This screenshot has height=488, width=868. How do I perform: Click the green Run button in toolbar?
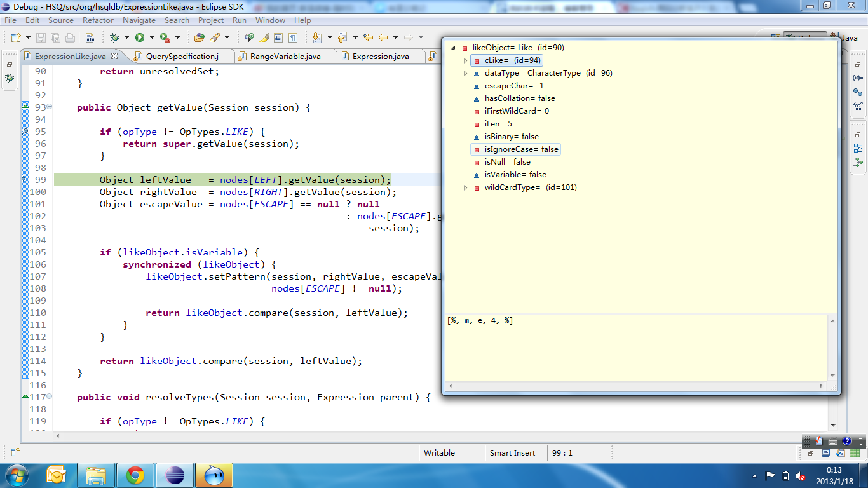pyautogui.click(x=140, y=37)
